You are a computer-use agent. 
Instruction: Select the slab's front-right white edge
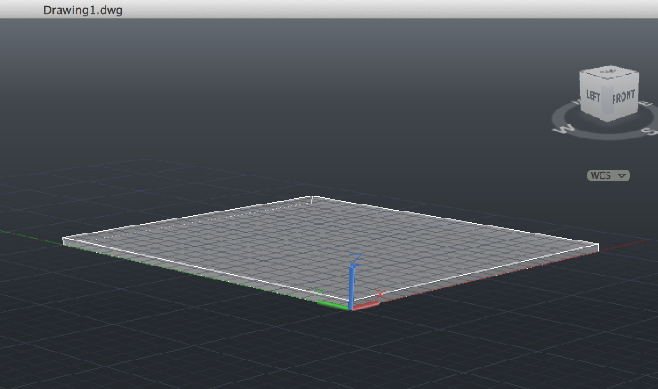coord(474,273)
